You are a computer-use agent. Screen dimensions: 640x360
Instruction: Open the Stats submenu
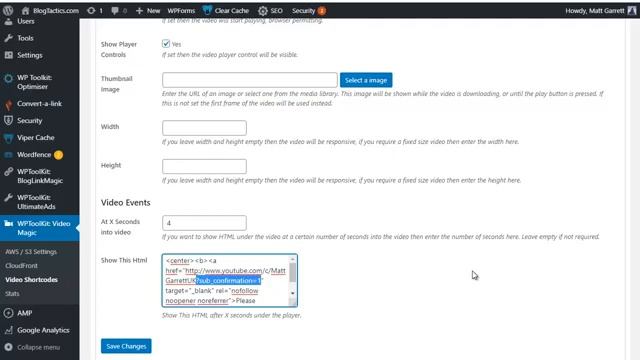pos(12,293)
